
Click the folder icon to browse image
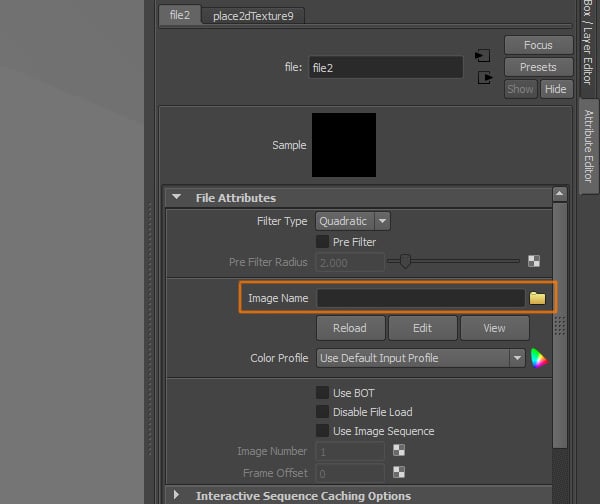tap(537, 298)
